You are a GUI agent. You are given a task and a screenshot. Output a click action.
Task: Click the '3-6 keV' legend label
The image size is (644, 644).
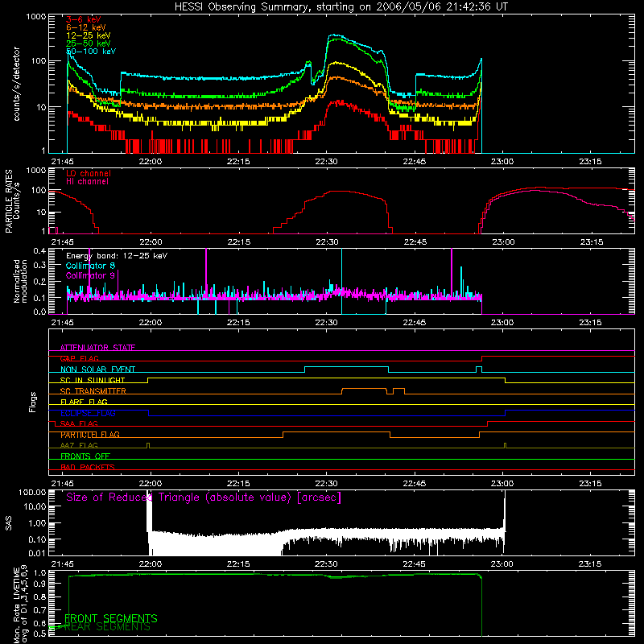pos(83,19)
